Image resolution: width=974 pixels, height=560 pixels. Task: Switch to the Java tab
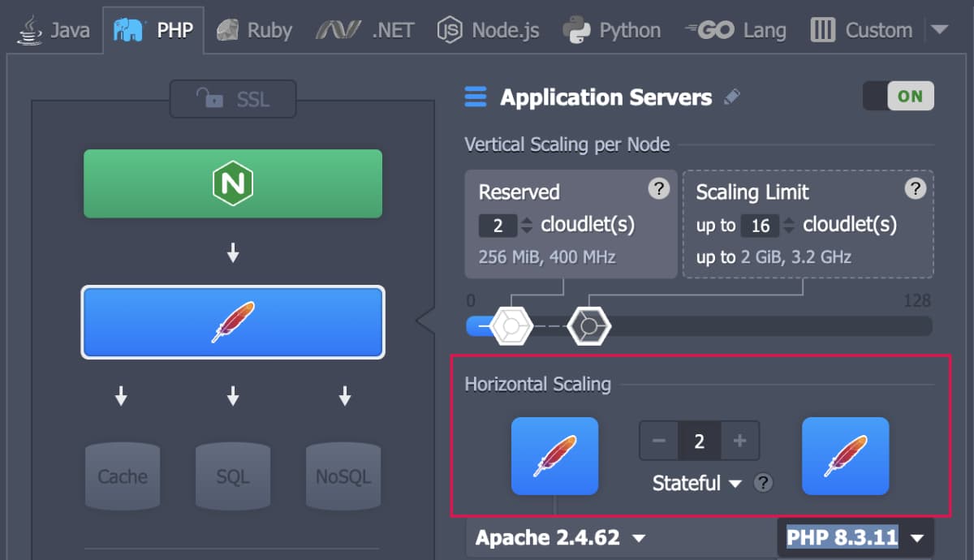[55, 31]
